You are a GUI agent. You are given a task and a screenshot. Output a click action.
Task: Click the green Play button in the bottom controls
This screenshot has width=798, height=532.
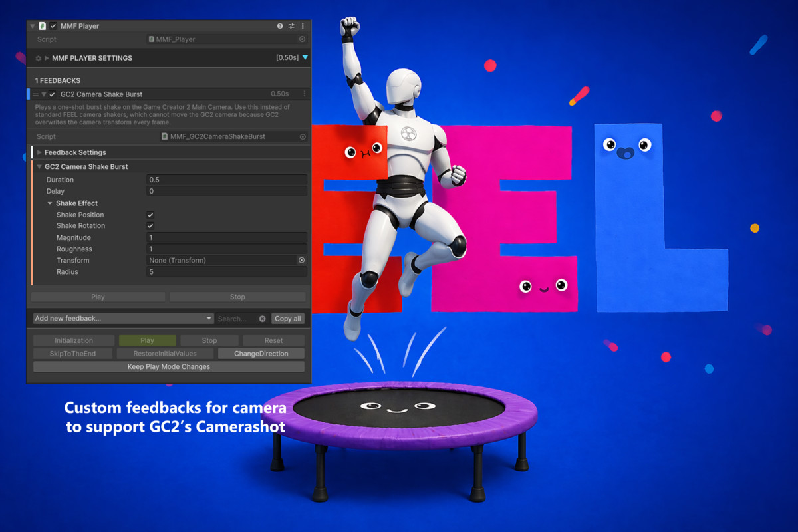point(147,340)
